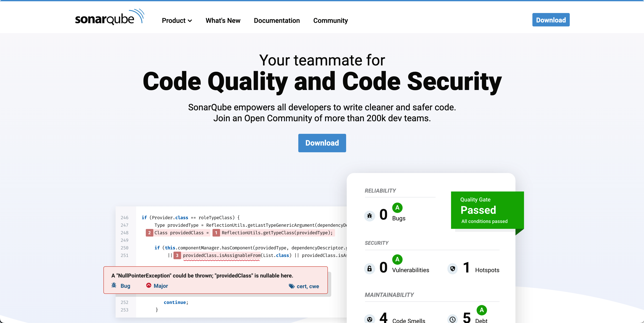Image resolution: width=644 pixels, height=323 pixels.
Task: Click the bug icon in the issue box
Action: 114,285
